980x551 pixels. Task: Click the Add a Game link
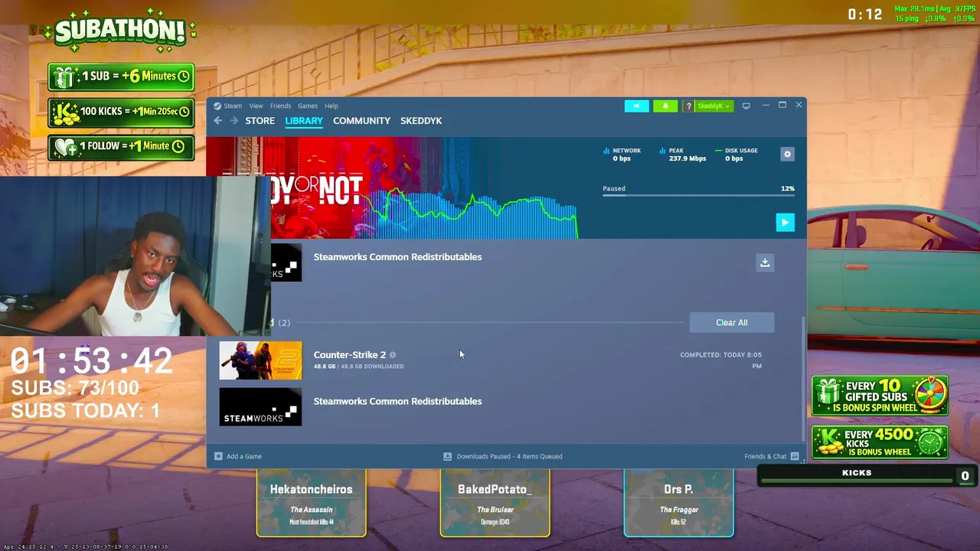coord(244,456)
